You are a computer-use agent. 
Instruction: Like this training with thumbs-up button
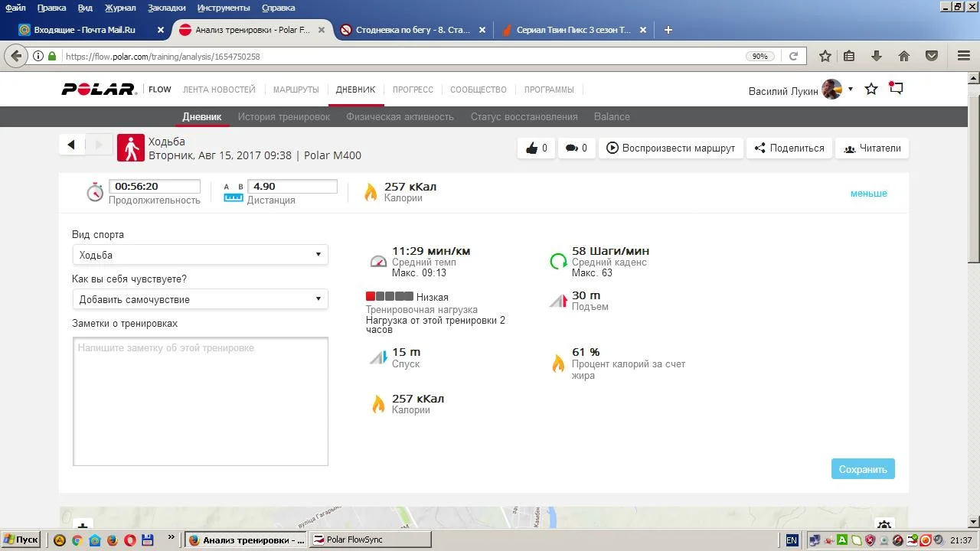[x=536, y=148]
